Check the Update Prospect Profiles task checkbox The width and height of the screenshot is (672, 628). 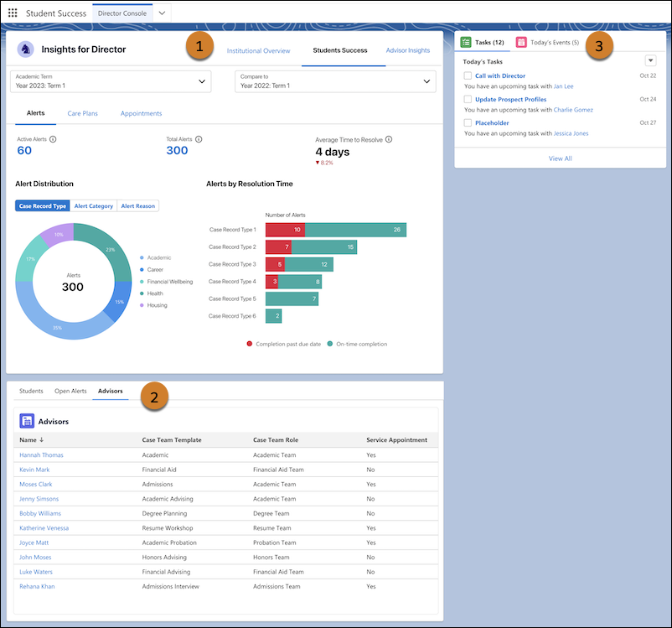pos(468,100)
